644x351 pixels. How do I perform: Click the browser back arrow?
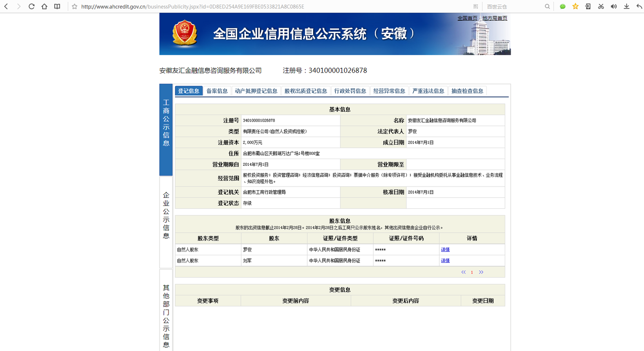[6, 6]
